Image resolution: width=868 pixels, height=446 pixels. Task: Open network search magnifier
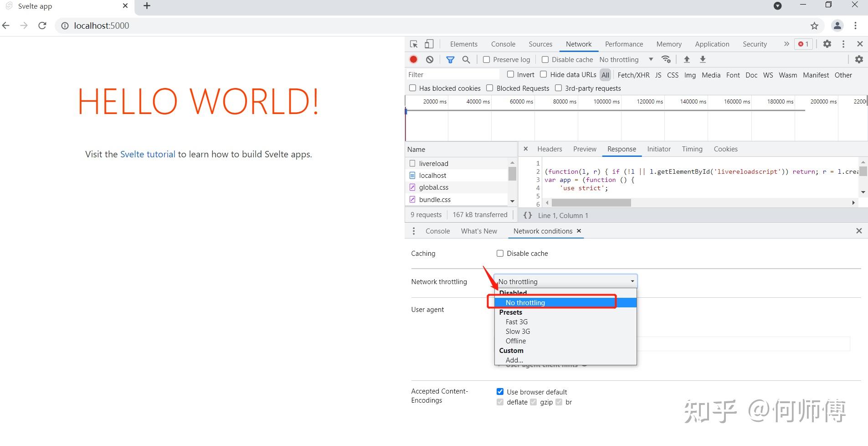[466, 59]
